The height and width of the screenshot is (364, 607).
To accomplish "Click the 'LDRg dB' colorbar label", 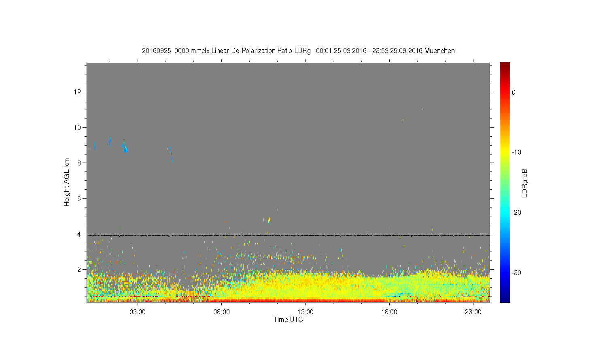I will [x=525, y=183].
